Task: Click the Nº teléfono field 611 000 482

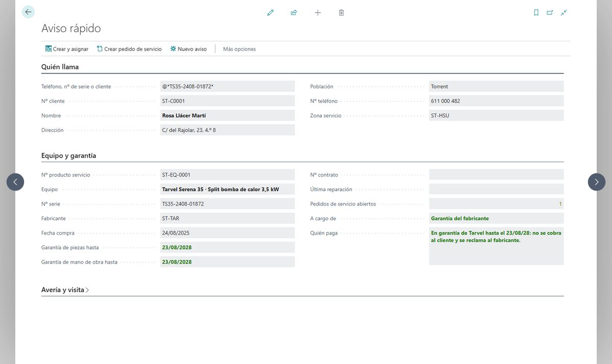Action: [496, 101]
